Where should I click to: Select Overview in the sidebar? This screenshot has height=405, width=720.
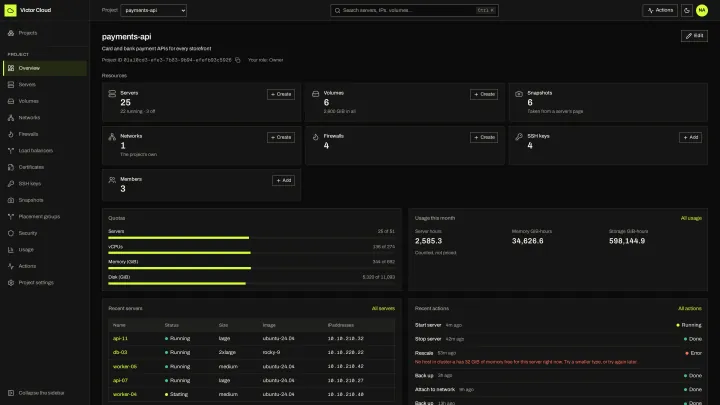[x=44, y=68]
